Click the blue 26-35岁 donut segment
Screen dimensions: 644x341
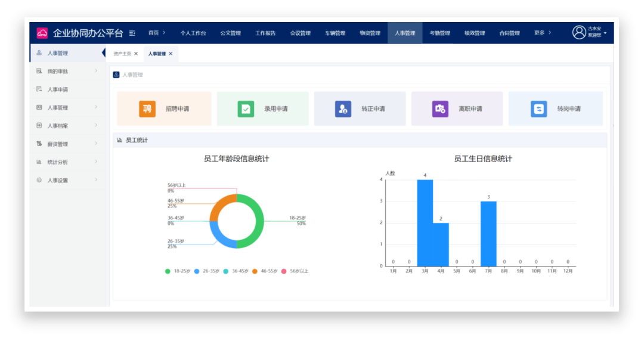point(219,237)
